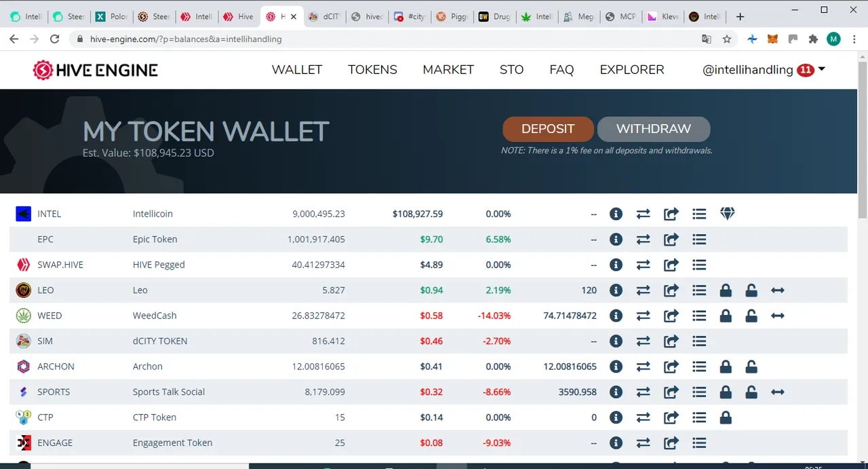Viewport: 868px width, 469px height.
Task: Click the diamond icon in INTEL row
Action: (x=727, y=214)
